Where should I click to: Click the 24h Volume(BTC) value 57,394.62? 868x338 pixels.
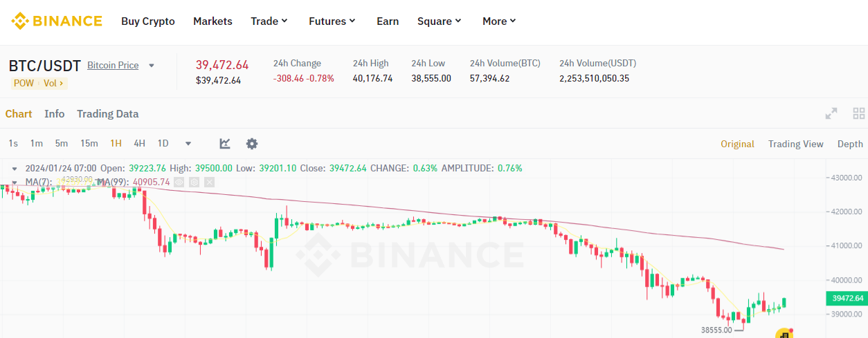coord(490,78)
